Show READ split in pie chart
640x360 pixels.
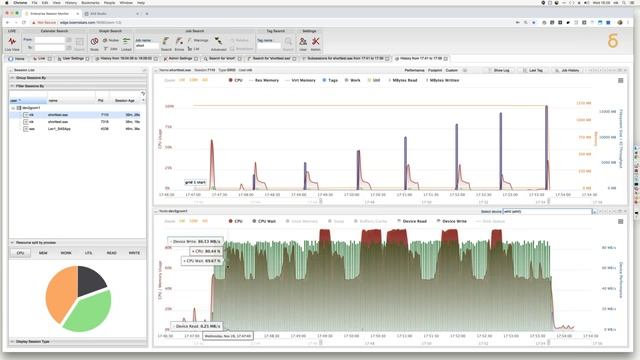111,253
